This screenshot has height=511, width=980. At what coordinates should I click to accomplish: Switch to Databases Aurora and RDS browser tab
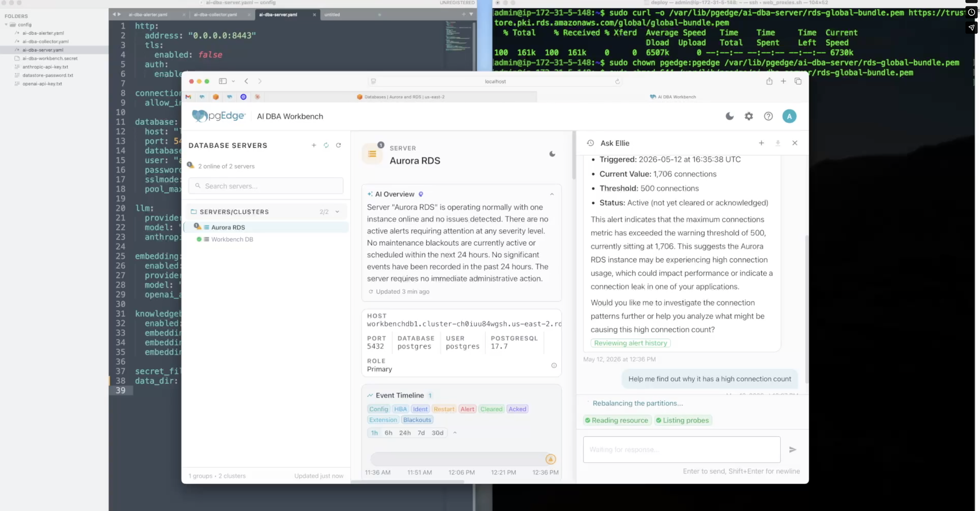[x=401, y=97]
